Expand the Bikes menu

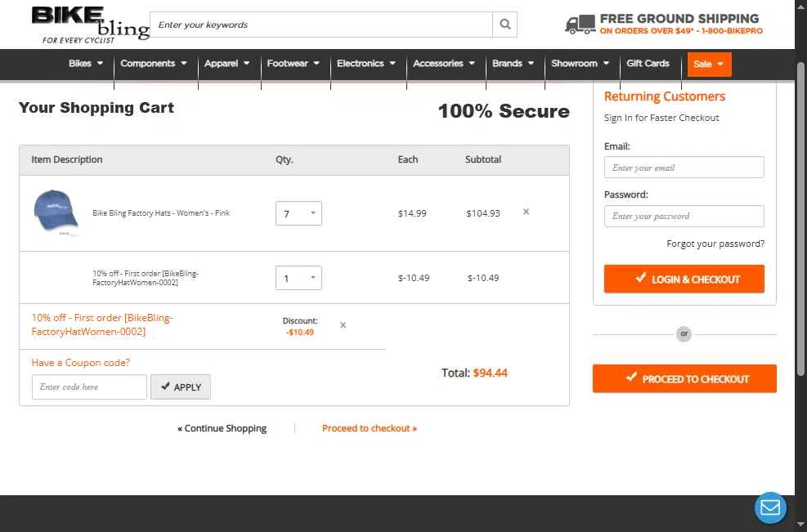click(x=86, y=63)
